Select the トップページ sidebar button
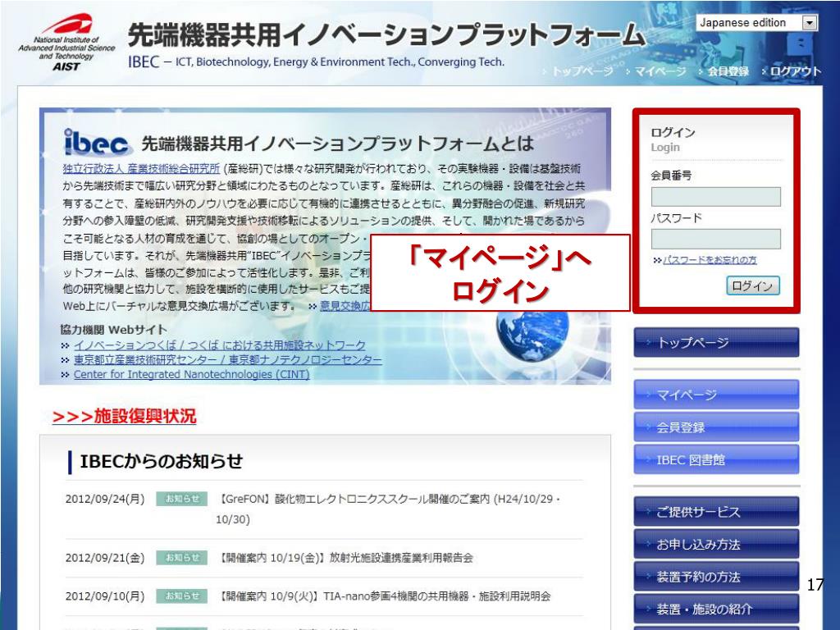This screenshot has height=630, width=840. coord(716,342)
